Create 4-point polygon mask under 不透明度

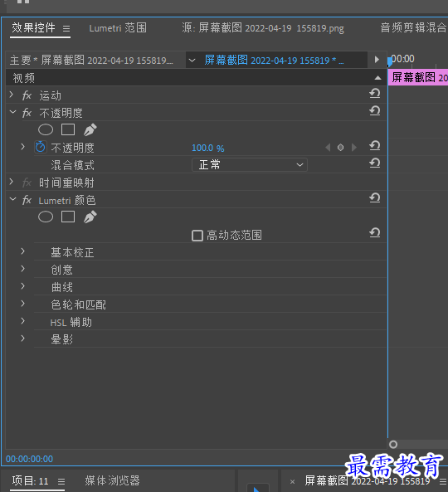click(68, 129)
